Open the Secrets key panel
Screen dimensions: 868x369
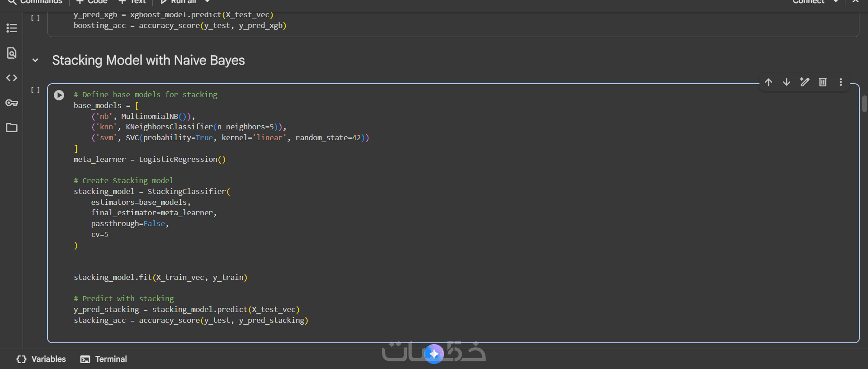[x=12, y=103]
